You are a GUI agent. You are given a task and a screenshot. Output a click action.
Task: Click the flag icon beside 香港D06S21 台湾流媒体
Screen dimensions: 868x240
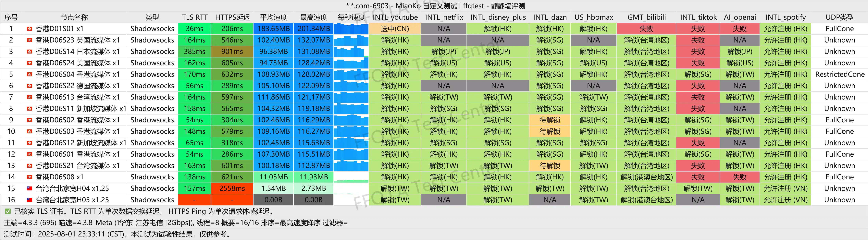30,166
